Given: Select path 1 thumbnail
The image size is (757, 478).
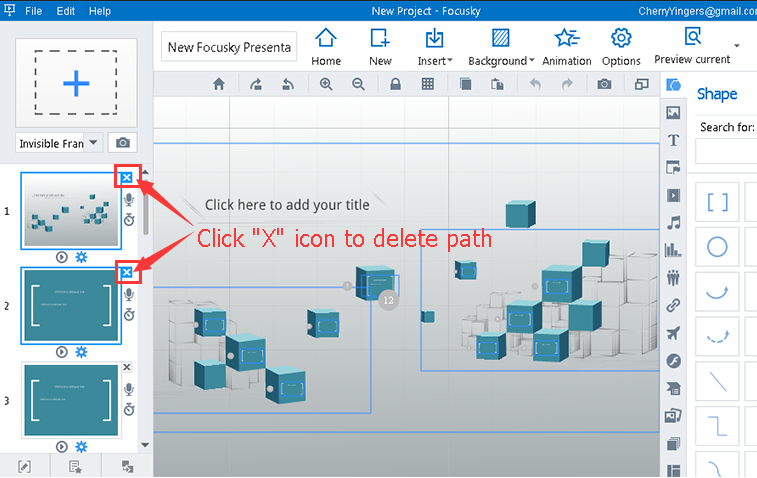Looking at the screenshot, I should coord(71,211).
